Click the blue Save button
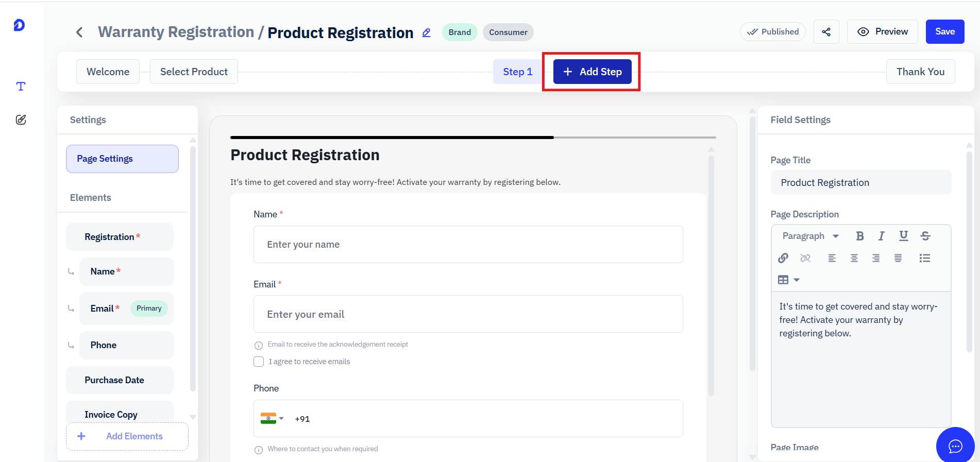Viewport: 980px width, 462px height. [945, 31]
